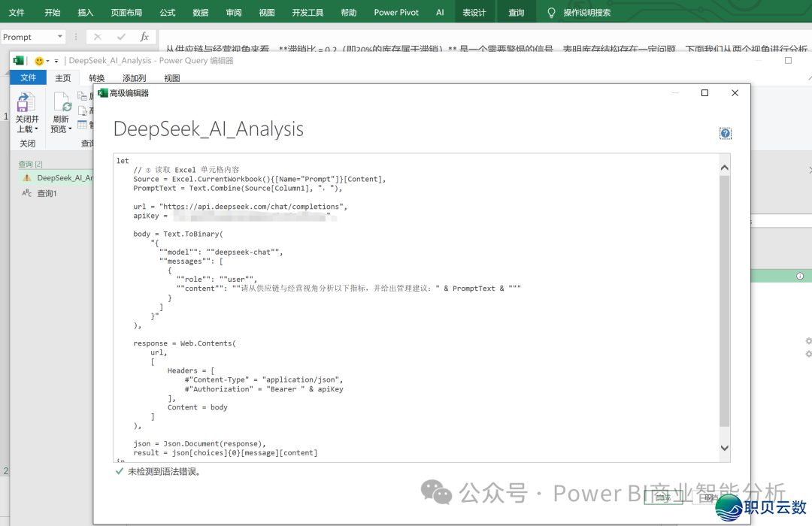Image resolution: width=812 pixels, height=526 pixels.
Task: Open the 添加列 (Add Column) tab
Action: (134, 78)
